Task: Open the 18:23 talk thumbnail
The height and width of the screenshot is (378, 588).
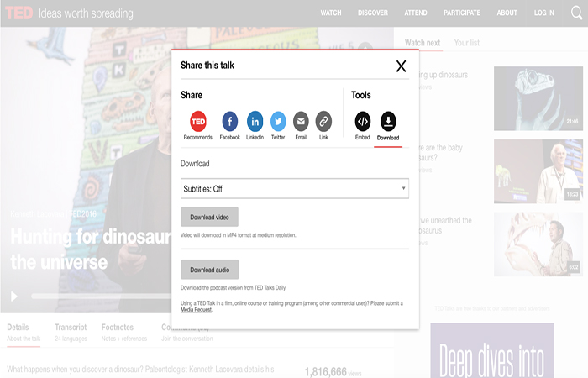Action: [x=538, y=171]
